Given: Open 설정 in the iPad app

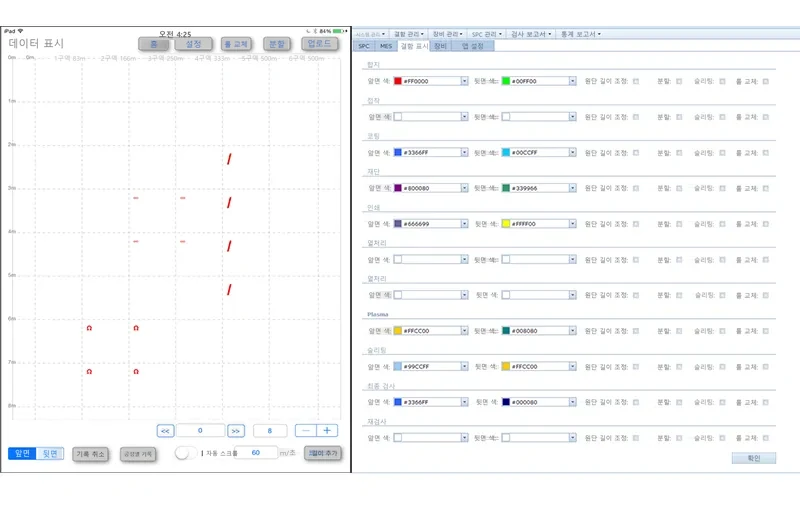Looking at the screenshot, I should [193, 44].
